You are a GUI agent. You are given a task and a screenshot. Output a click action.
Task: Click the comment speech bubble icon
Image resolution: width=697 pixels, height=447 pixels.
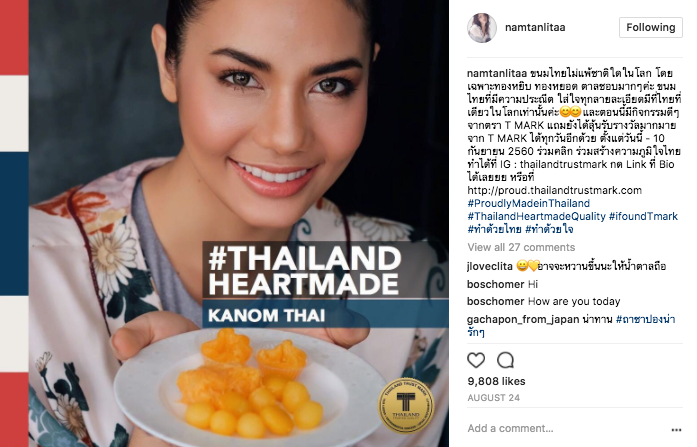[x=505, y=360]
